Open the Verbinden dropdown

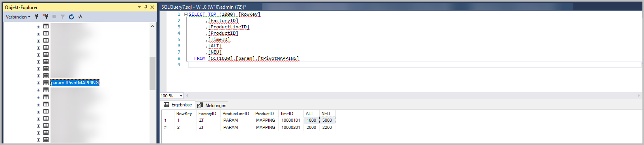click(x=18, y=17)
